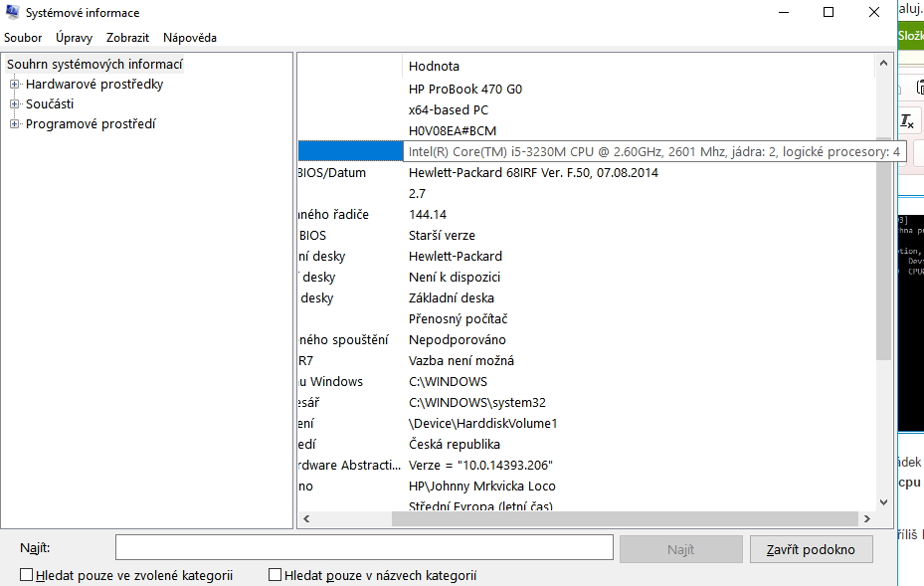Select the Není k dispozici value
This screenshot has width=924, height=586.
point(455,278)
